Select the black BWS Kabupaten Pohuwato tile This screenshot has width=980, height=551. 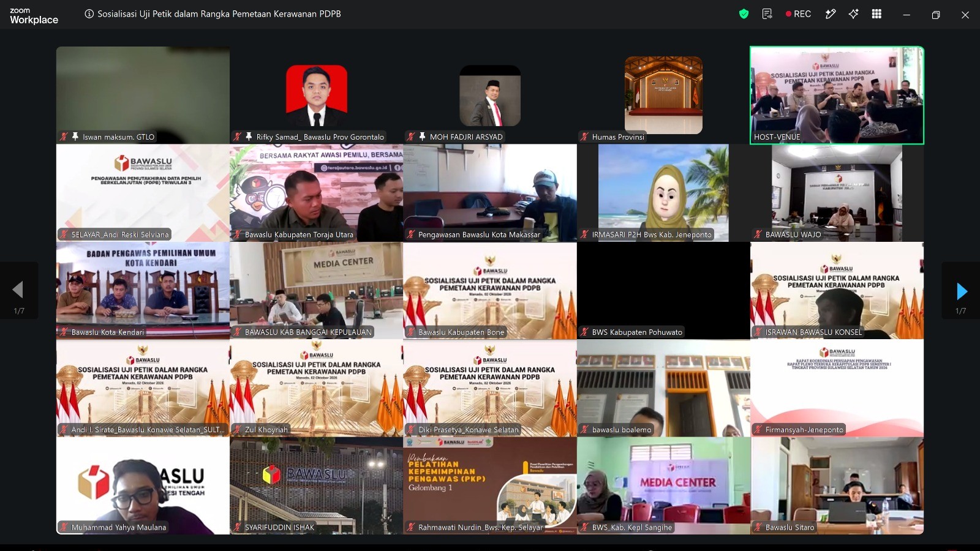tap(663, 290)
